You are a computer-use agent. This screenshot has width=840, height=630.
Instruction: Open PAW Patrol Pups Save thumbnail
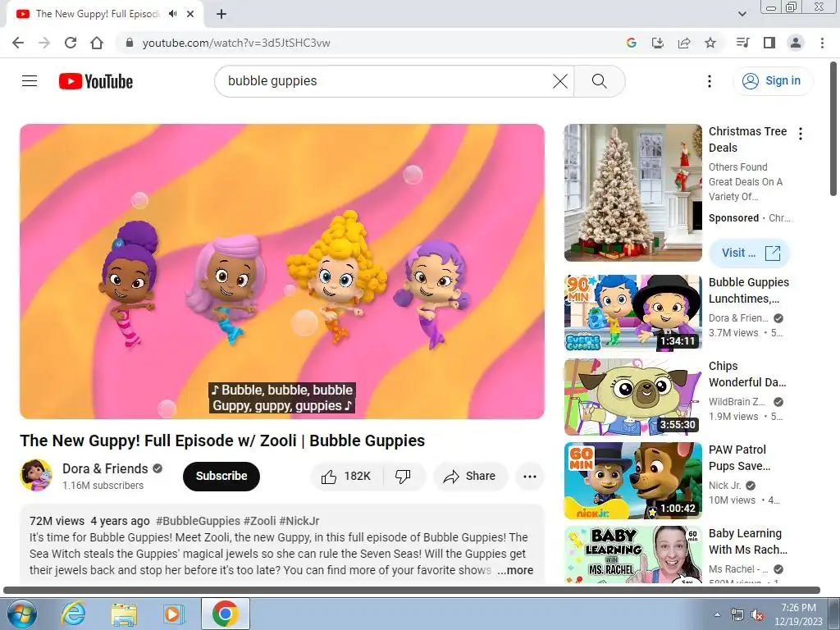click(x=632, y=480)
